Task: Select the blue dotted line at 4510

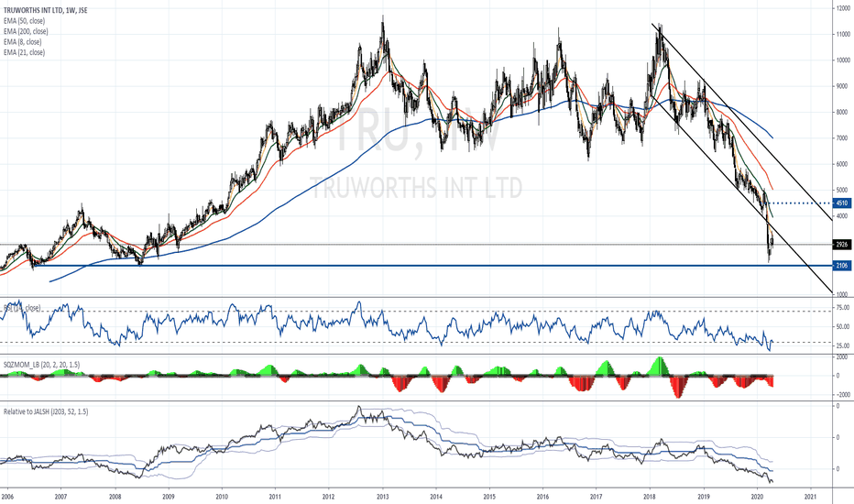Action: pos(799,203)
